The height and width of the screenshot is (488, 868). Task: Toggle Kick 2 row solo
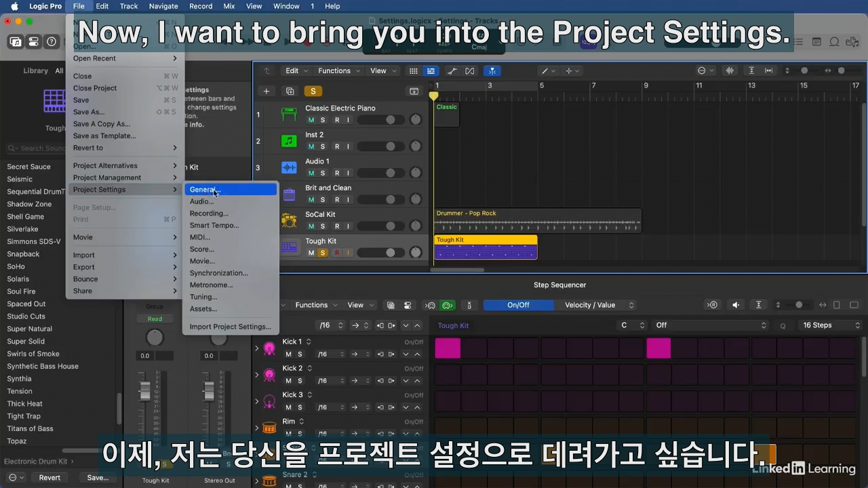(300, 381)
